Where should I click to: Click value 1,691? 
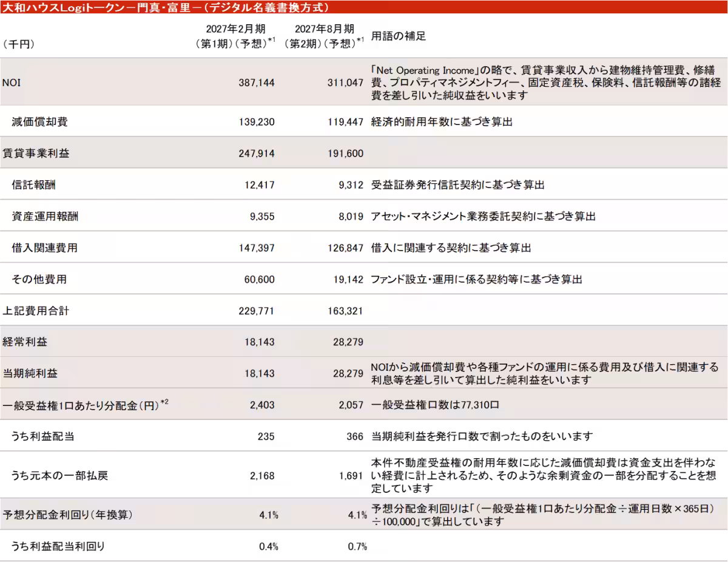(352, 476)
